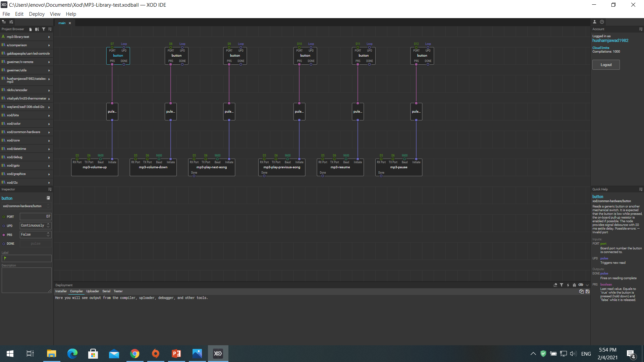Open the Project Browser filter options
The image size is (644, 362).
pos(44,29)
